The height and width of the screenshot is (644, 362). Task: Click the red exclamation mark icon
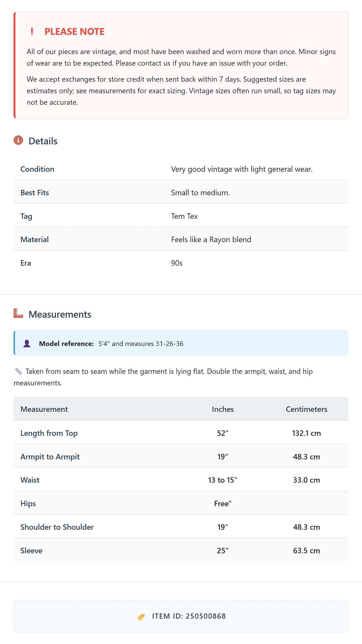tap(32, 31)
